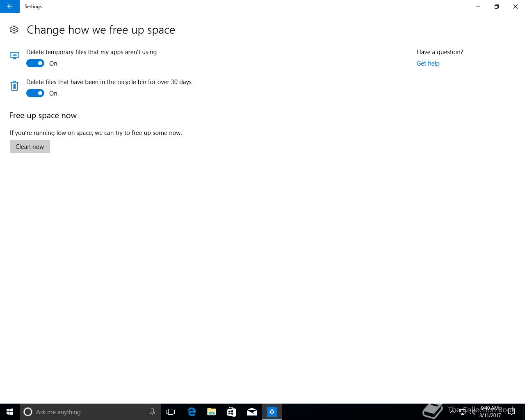Click the Change how we free up space title

click(x=101, y=30)
